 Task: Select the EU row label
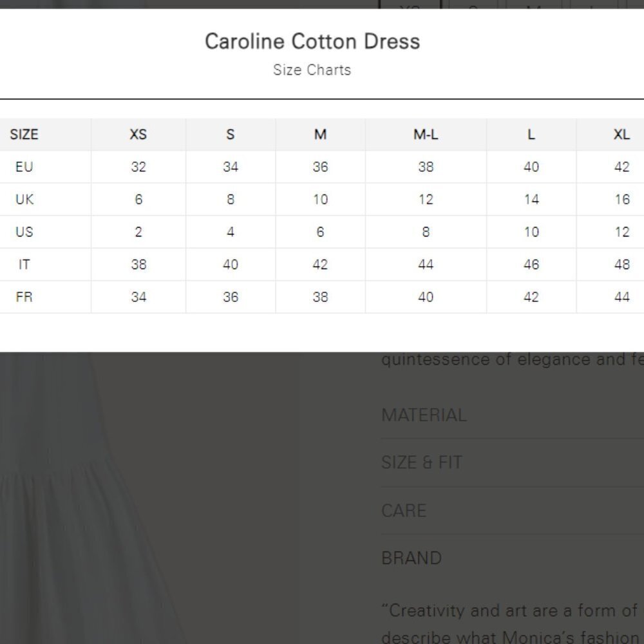point(24,167)
